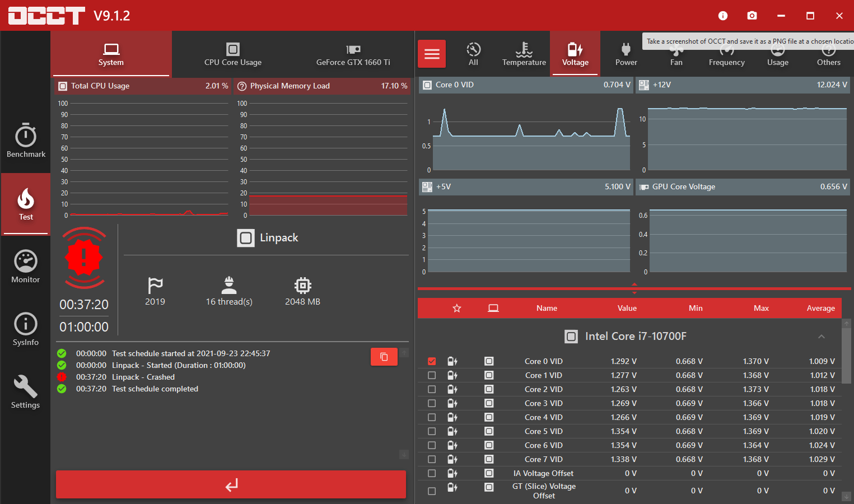Switch to the System tab

click(111, 54)
